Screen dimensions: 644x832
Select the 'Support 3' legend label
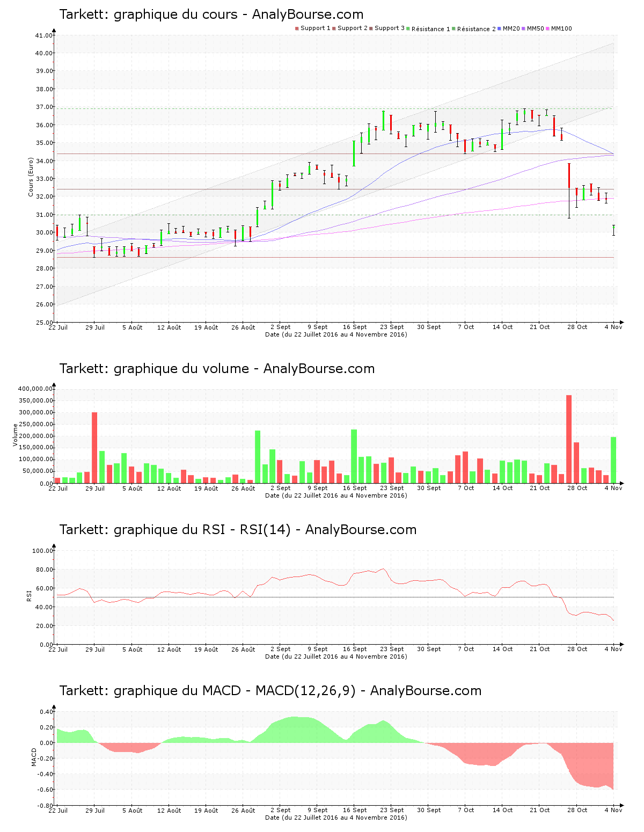pos(390,28)
